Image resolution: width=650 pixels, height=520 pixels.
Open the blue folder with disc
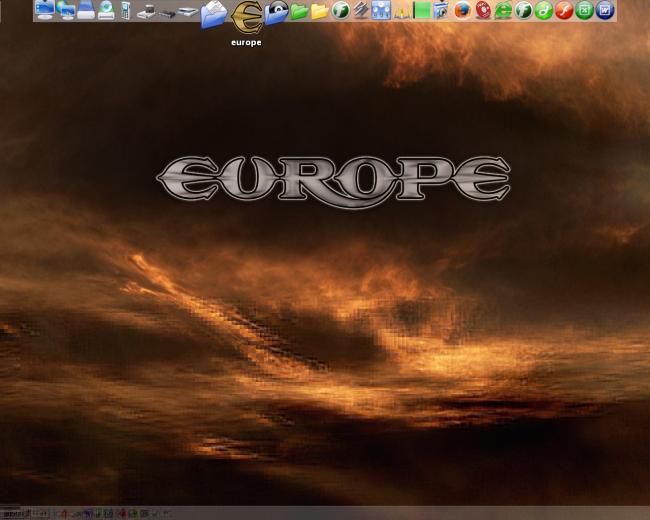coord(276,12)
